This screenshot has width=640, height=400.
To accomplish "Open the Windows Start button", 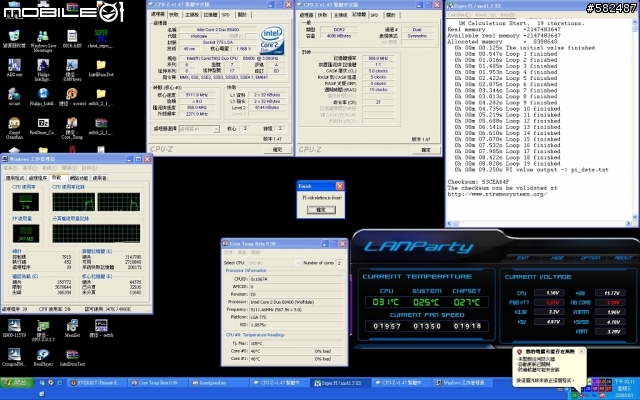I will click(x=18, y=383).
